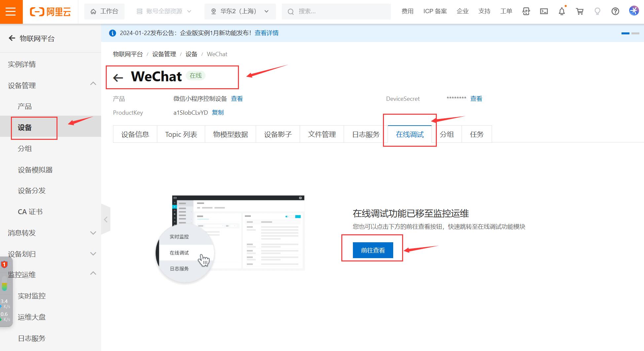This screenshot has height=351, width=644.
Task: Open the 企业 top menu
Action: [463, 12]
